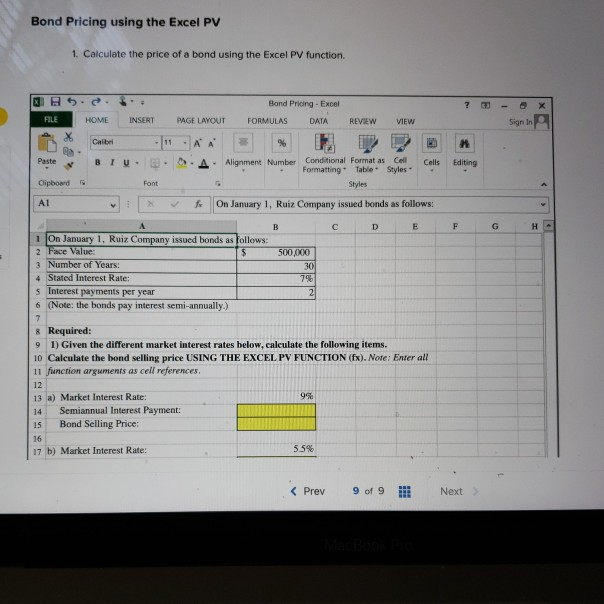Click the Sign In link
604x604 pixels.
click(x=520, y=122)
